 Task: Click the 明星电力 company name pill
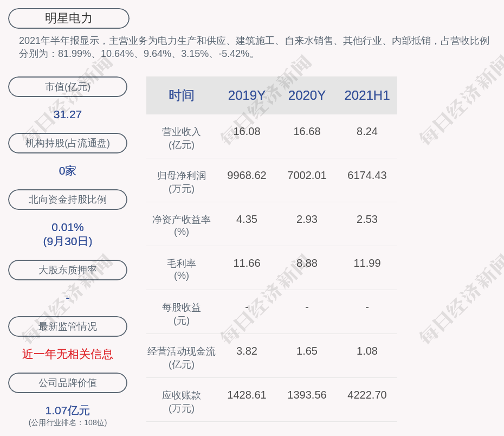68,18
